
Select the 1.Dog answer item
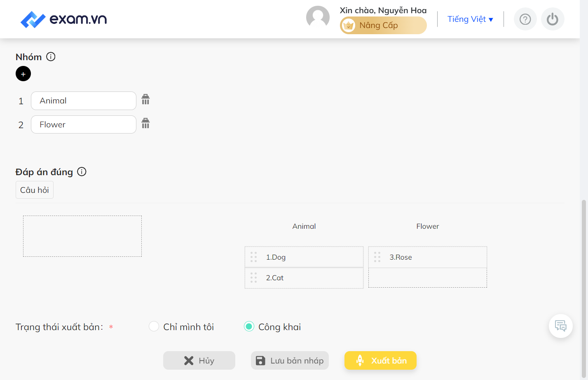304,257
